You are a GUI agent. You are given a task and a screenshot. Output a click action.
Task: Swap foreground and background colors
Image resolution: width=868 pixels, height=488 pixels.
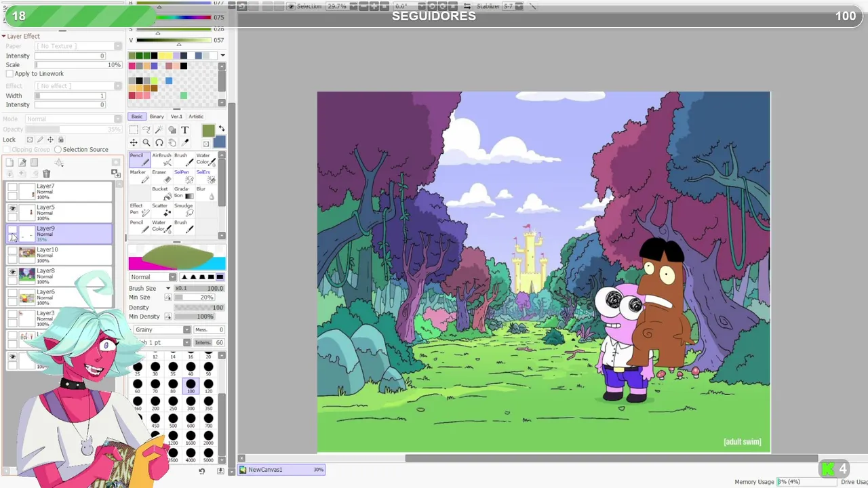point(221,129)
